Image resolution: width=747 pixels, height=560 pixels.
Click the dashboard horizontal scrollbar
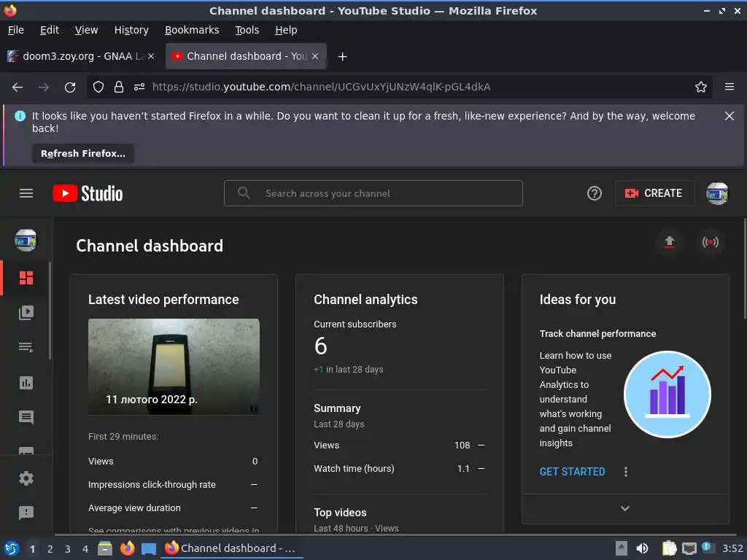[x=395, y=534]
